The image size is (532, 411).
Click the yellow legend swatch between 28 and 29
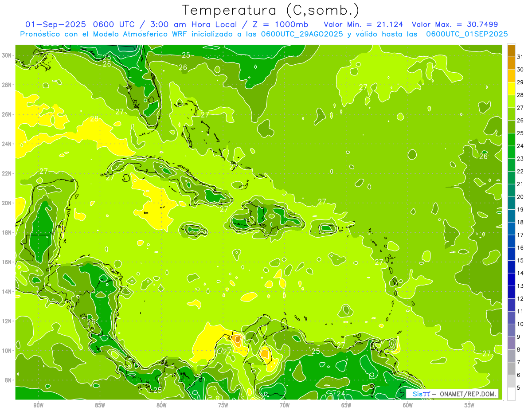point(511,89)
